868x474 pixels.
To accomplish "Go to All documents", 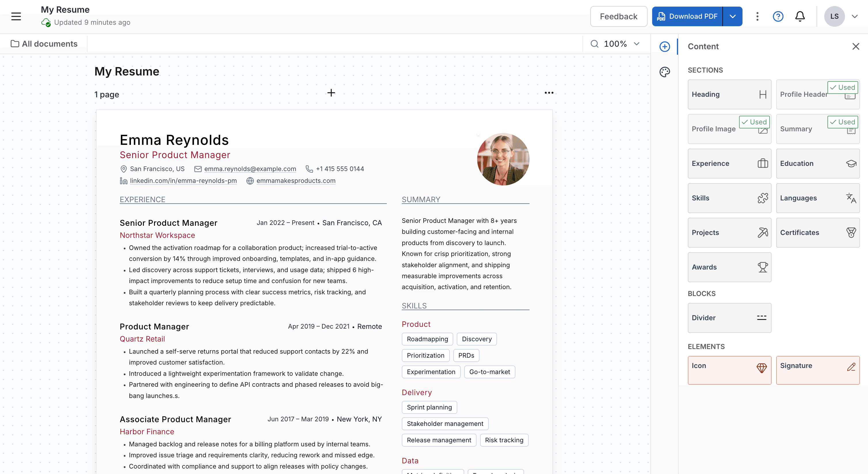I will 44,44.
